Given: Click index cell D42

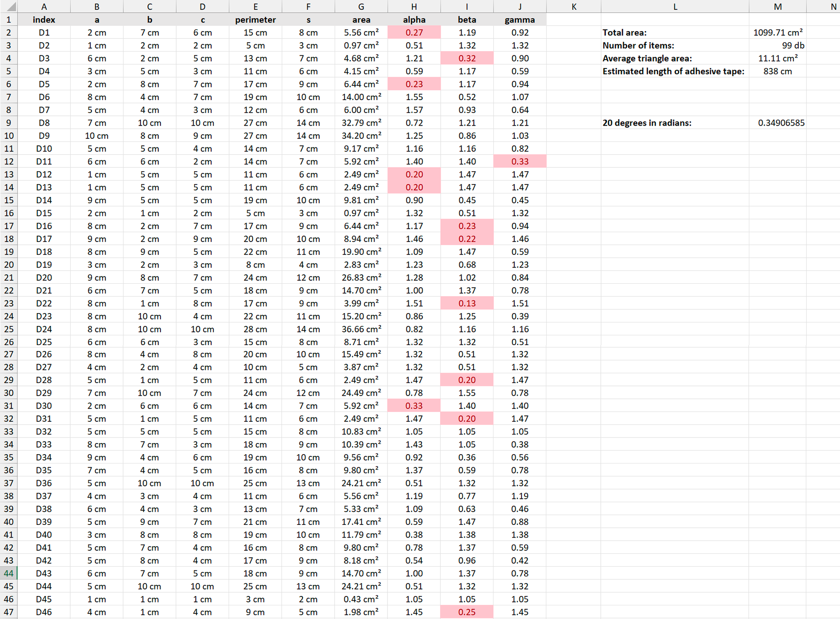Looking at the screenshot, I should (x=44, y=561).
